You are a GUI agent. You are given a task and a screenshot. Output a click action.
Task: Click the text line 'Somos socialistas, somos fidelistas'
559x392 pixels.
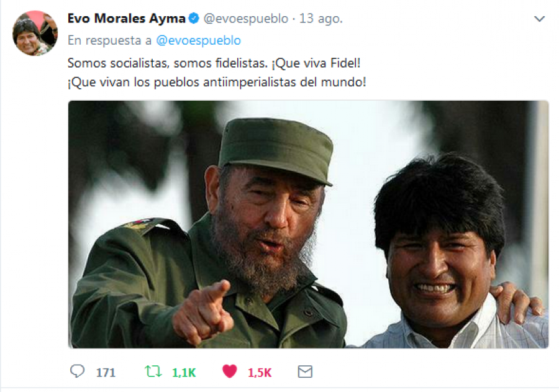(168, 63)
